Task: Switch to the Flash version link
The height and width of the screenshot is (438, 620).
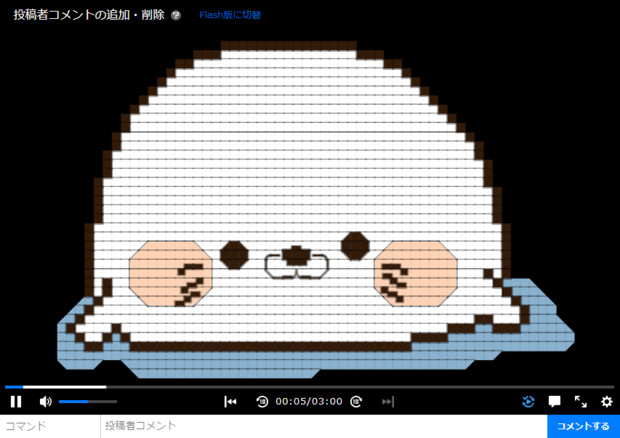Action: click(230, 15)
